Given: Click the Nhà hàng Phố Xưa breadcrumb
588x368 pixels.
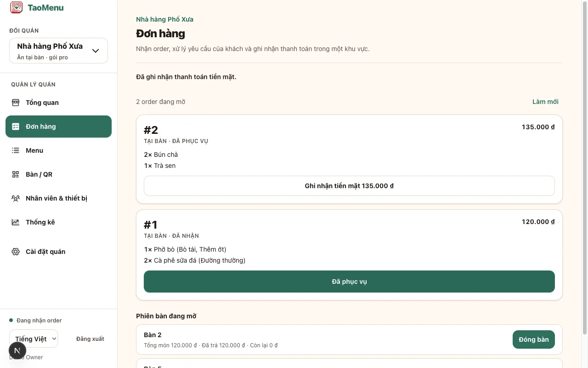Looking at the screenshot, I should tap(164, 19).
